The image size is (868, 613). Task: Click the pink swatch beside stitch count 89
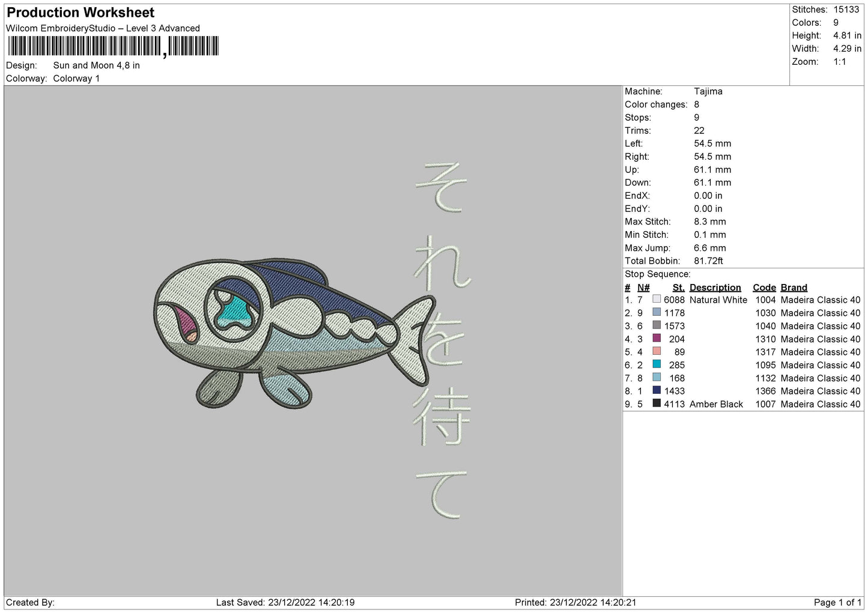657,352
